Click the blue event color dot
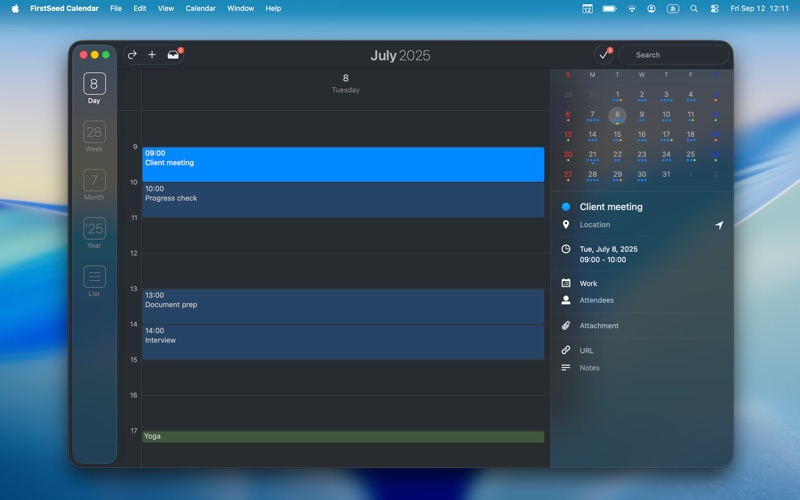 coord(566,207)
